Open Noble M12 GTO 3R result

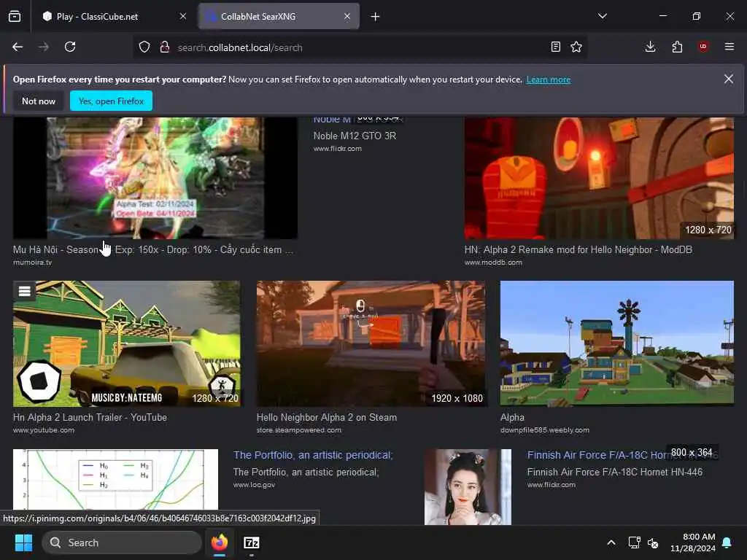tap(355, 136)
